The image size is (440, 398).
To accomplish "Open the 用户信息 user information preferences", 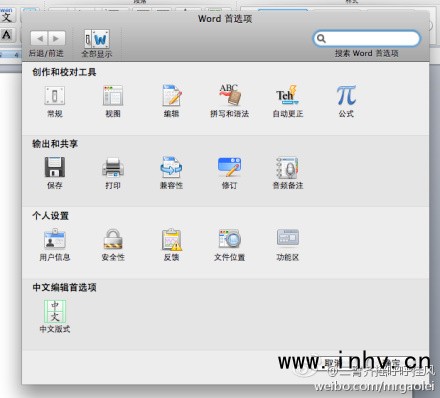I will click(x=55, y=239).
